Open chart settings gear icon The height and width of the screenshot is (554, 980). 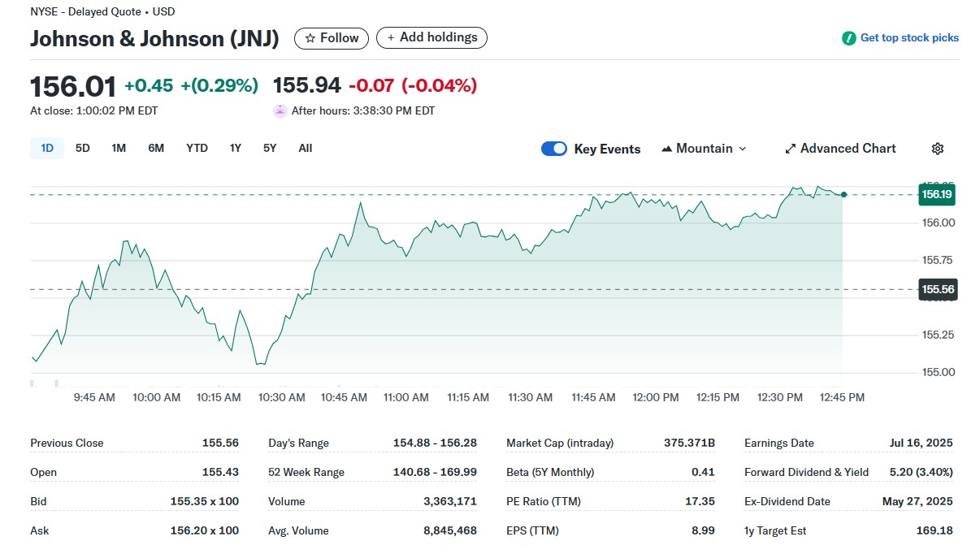click(938, 149)
